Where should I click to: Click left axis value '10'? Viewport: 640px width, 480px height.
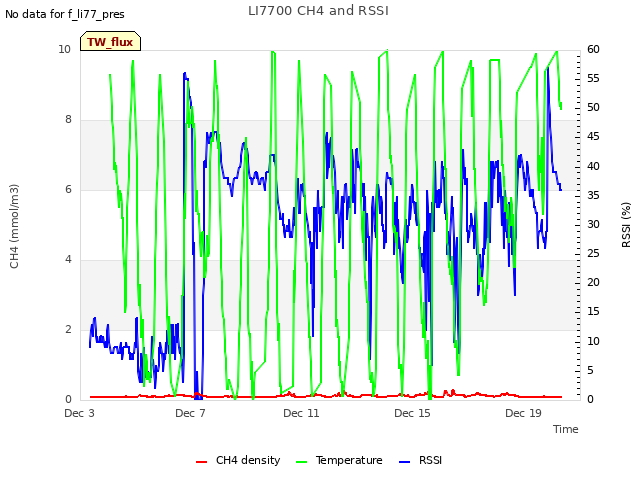64,50
